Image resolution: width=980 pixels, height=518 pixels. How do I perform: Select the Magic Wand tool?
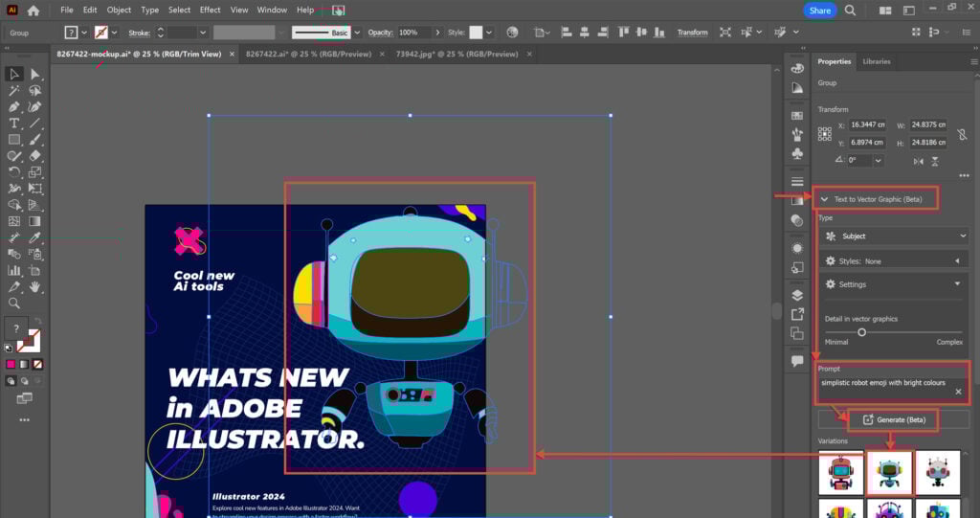pos(13,91)
